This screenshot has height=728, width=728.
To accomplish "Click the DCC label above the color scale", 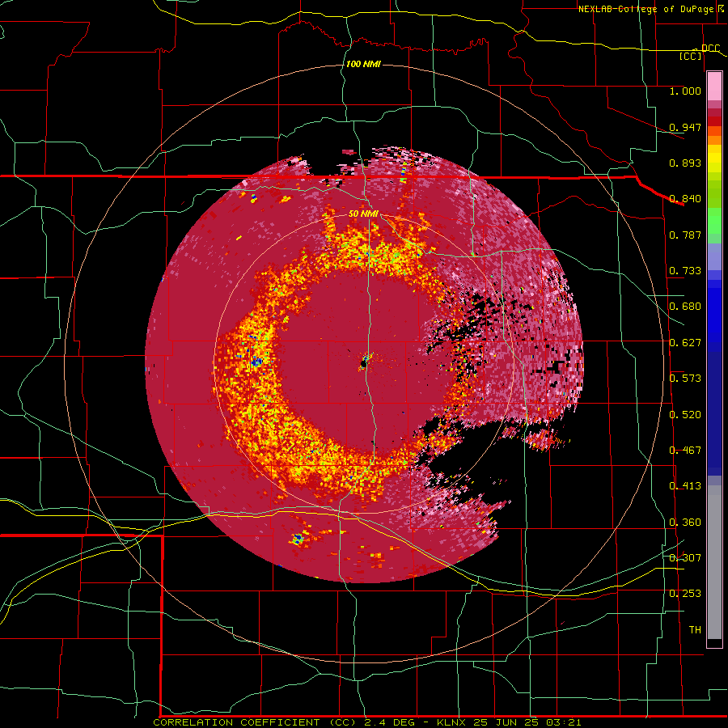I will tap(710, 49).
